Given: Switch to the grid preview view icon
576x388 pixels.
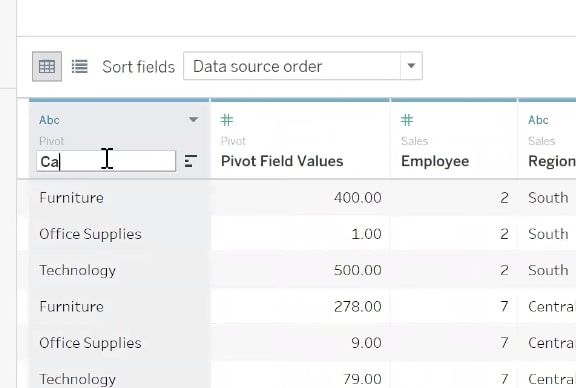Looking at the screenshot, I should 47,67.
